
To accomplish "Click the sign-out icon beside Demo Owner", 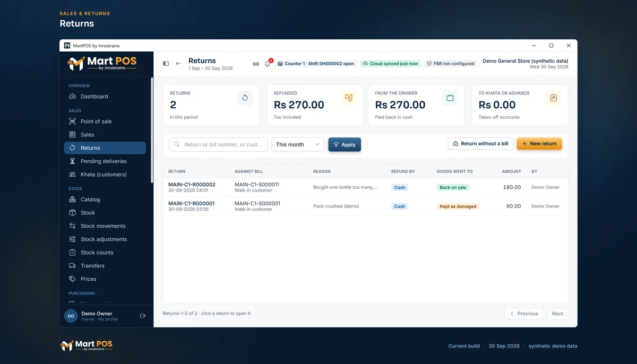I will click(x=143, y=316).
